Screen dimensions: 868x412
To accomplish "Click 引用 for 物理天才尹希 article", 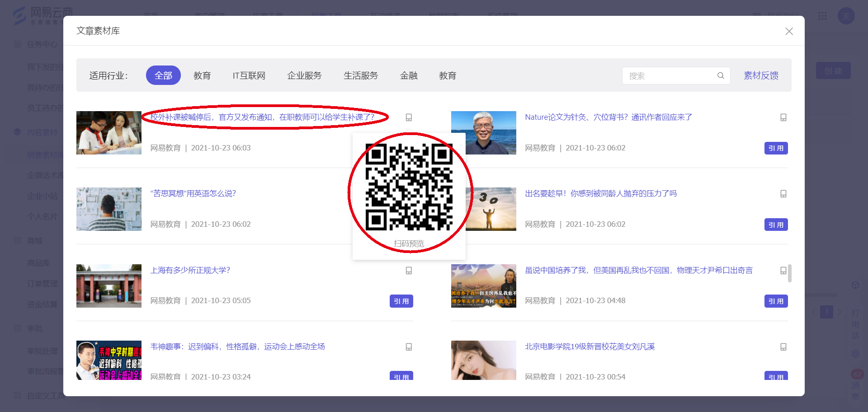I will tap(776, 301).
